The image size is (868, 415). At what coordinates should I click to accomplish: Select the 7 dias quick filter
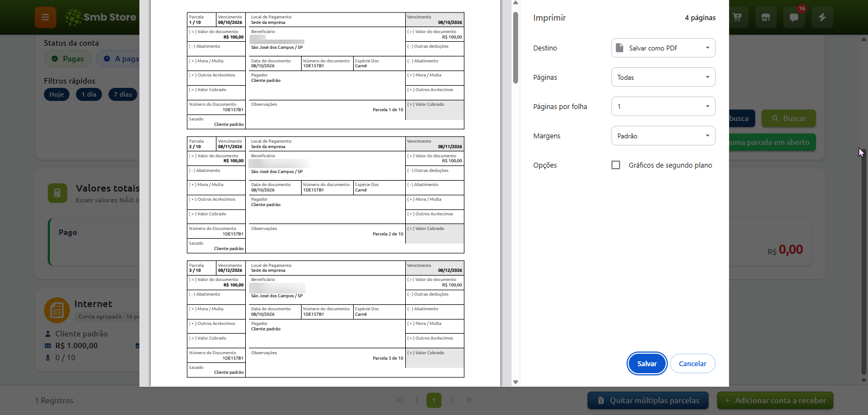coord(123,94)
